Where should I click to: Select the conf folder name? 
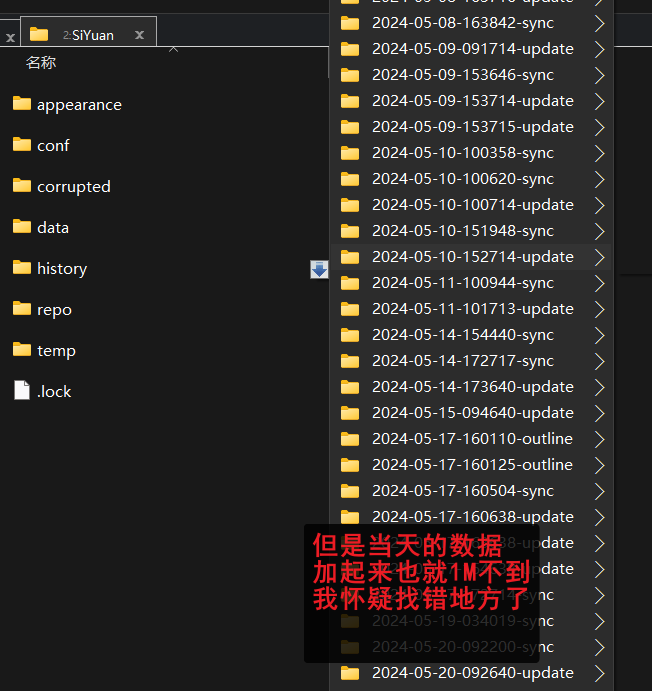pos(53,145)
